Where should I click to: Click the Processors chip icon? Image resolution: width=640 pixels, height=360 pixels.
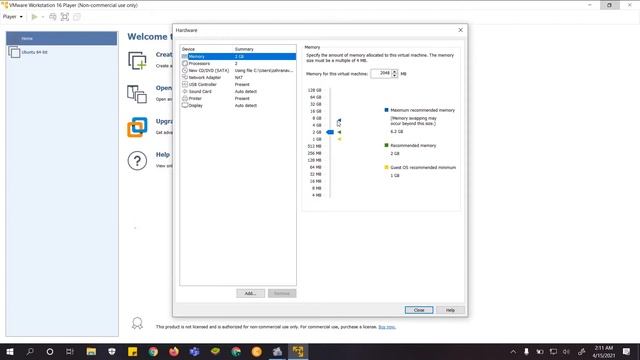185,63
